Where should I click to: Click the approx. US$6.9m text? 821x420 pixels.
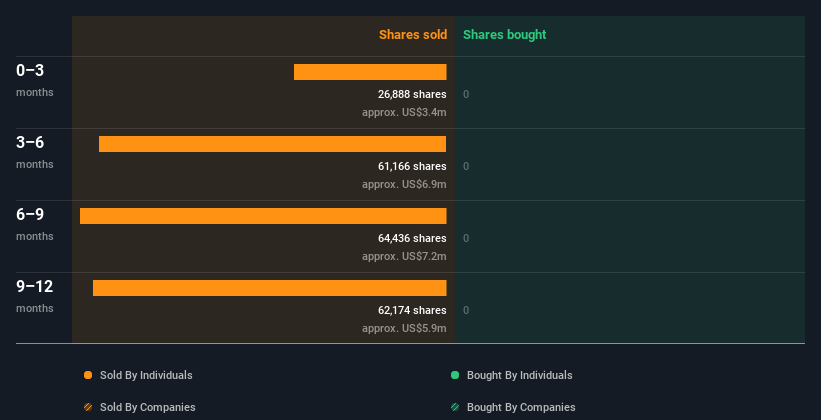pos(404,185)
